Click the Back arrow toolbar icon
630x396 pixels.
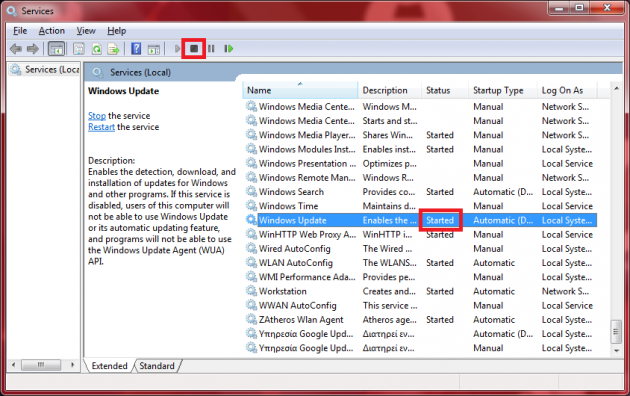tap(16, 49)
